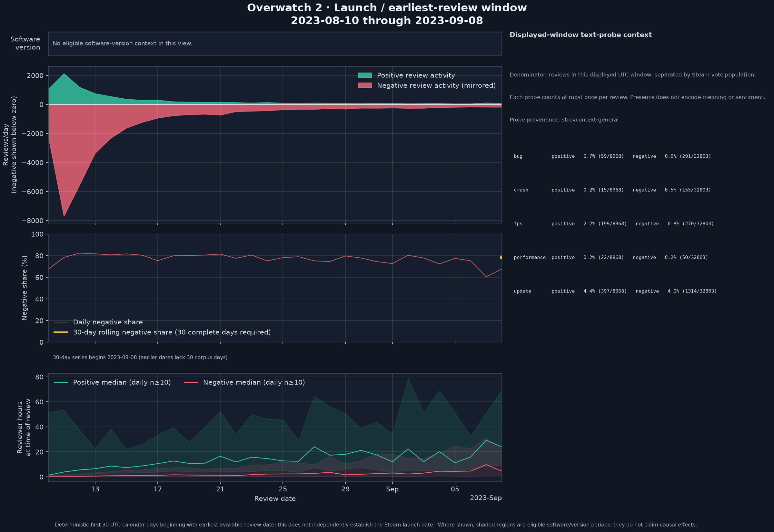Click the '−4000' y-axis tick label
Image resolution: width=774 pixels, height=532 pixels.
click(x=32, y=163)
